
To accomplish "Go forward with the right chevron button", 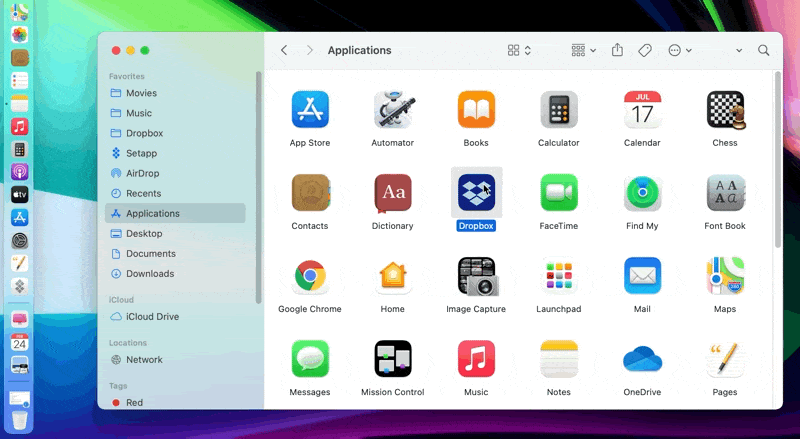I will (x=309, y=50).
